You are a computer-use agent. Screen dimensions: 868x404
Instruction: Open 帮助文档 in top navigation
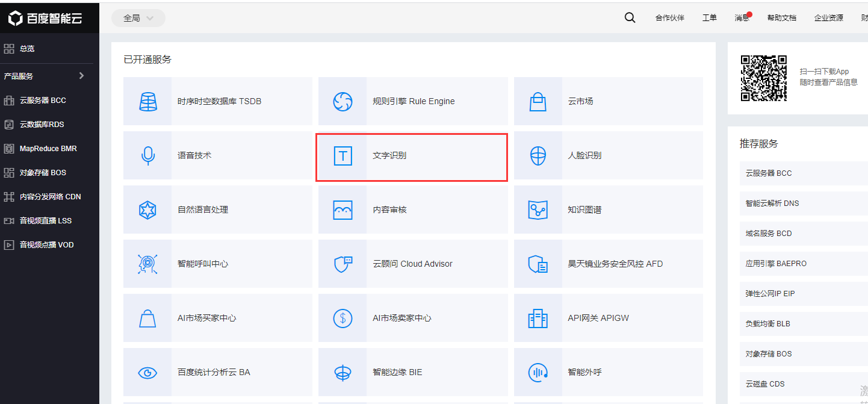tap(782, 18)
